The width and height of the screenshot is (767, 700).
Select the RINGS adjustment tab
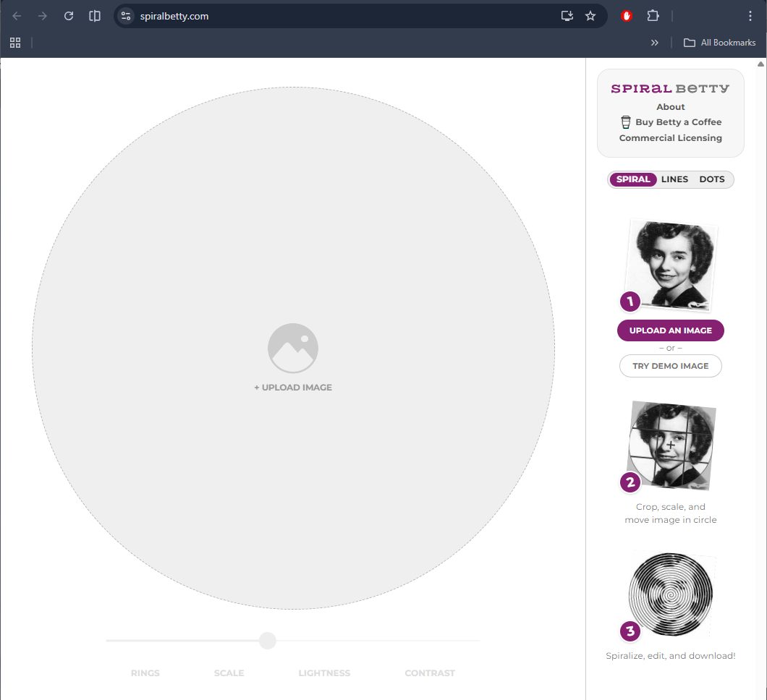(145, 673)
